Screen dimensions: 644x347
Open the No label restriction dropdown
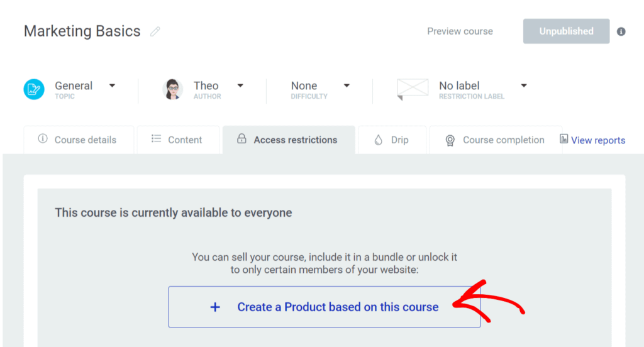pos(523,85)
